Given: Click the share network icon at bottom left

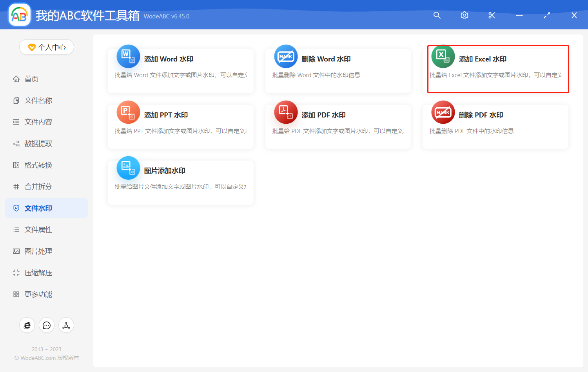Looking at the screenshot, I should click(66, 325).
